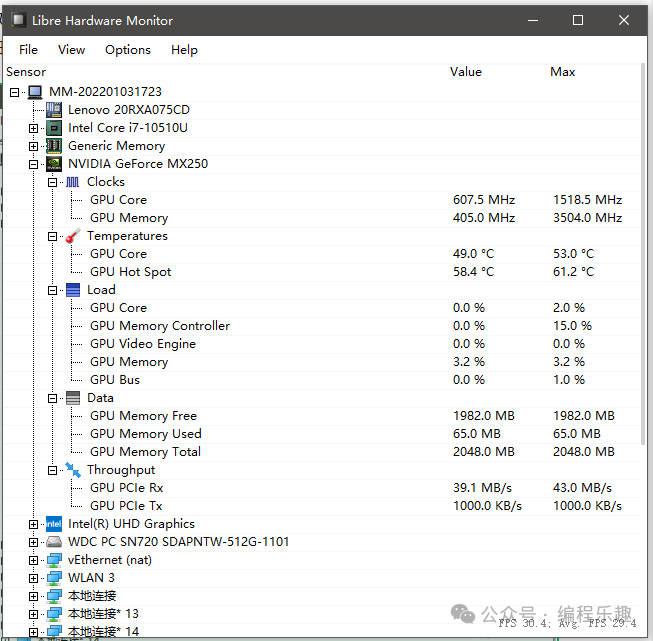
Task: Click the 61.2 °C max value
Action: click(573, 272)
